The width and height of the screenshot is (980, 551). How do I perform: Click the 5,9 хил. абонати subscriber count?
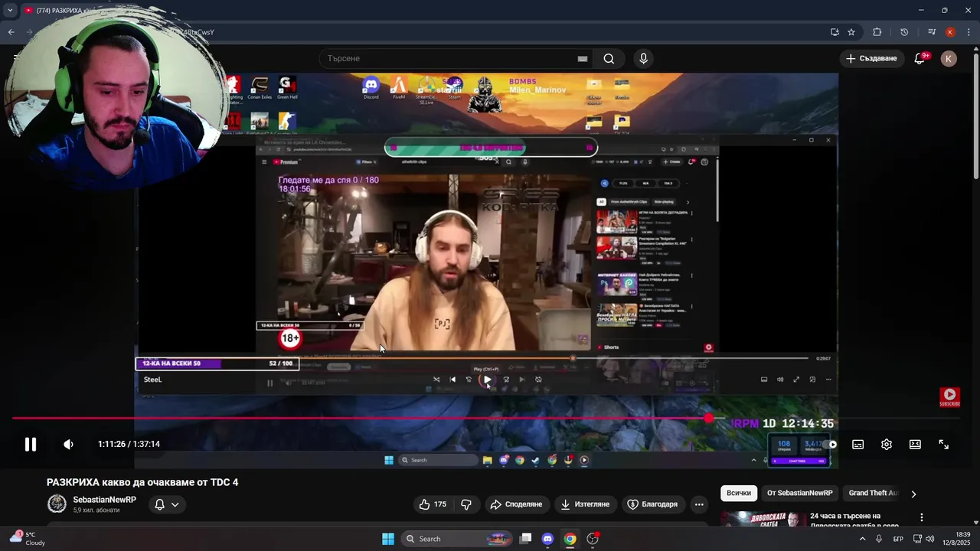[x=96, y=510]
